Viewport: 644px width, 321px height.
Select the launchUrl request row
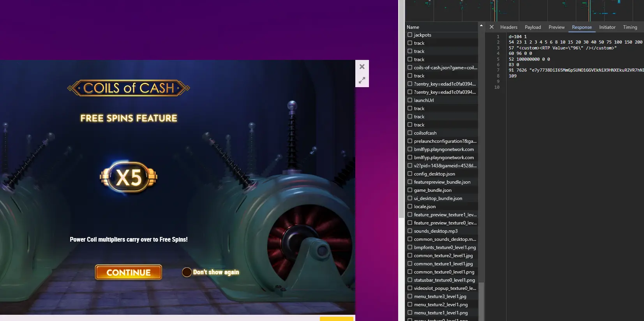441,100
